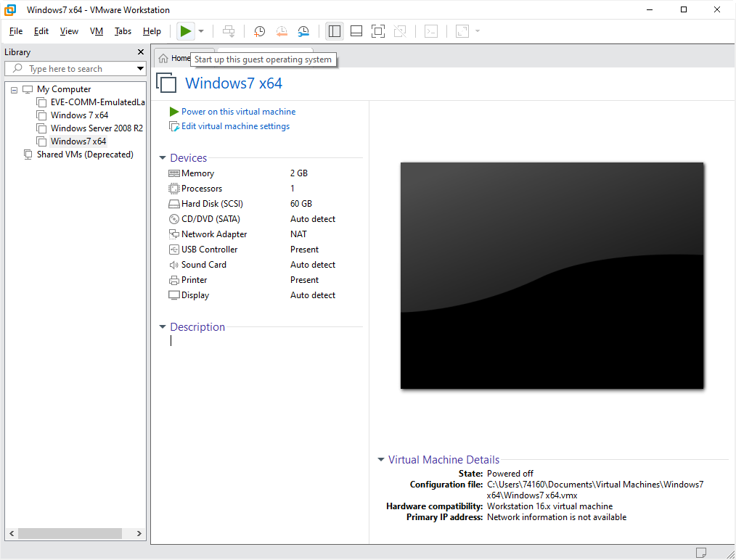736x560 pixels.
Task: Click the Sound Card device icon
Action: (174, 265)
